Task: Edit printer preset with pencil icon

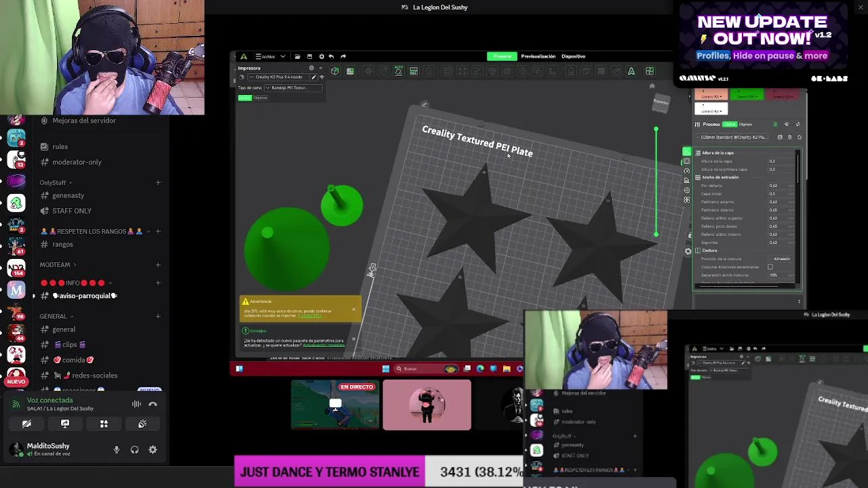Action: (313, 77)
